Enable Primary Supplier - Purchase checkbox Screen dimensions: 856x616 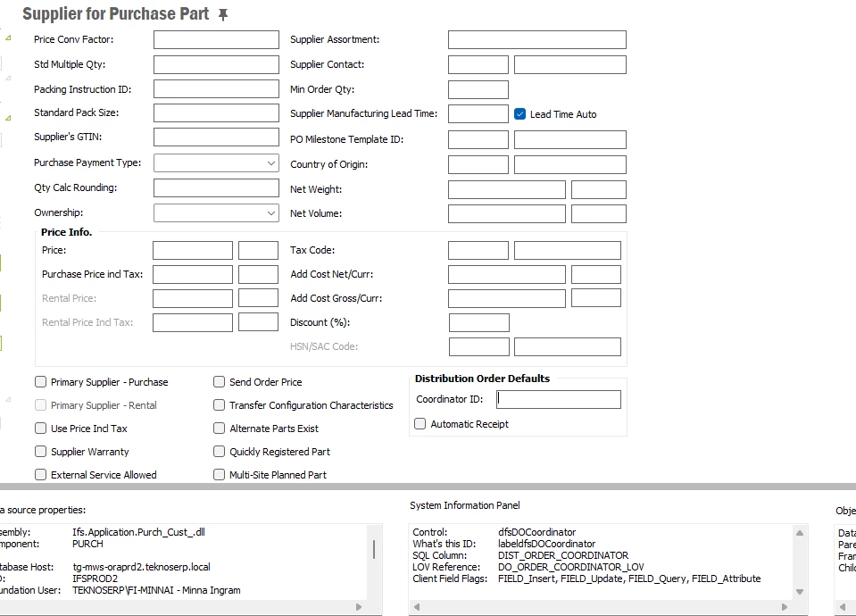[x=40, y=382]
